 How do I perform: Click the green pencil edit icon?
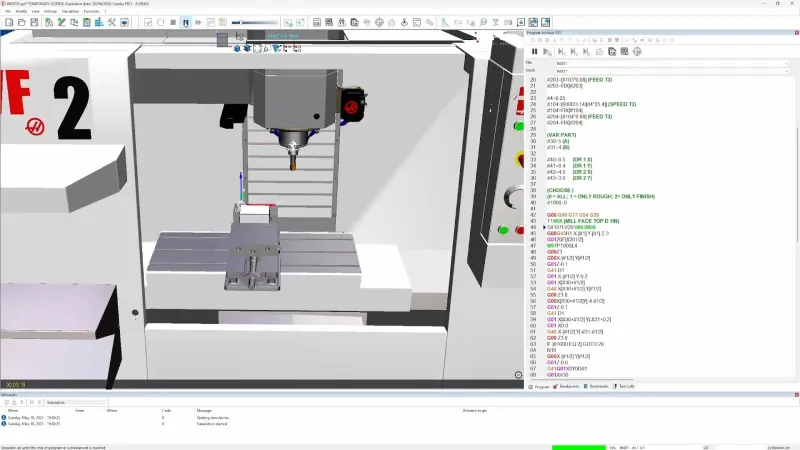pos(62,22)
